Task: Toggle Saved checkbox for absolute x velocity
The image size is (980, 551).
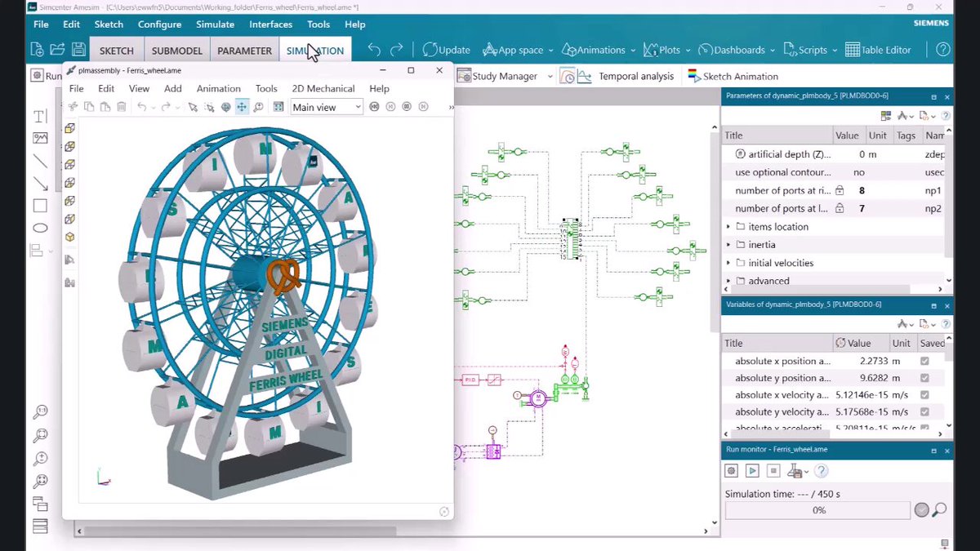Action: (x=924, y=395)
